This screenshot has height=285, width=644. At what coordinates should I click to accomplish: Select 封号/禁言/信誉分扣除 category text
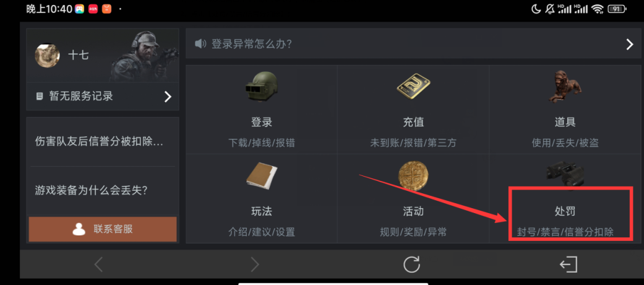565,232
